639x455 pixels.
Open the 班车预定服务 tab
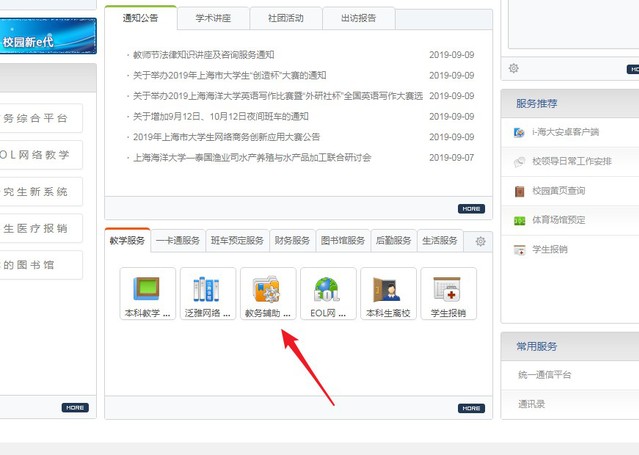(238, 241)
